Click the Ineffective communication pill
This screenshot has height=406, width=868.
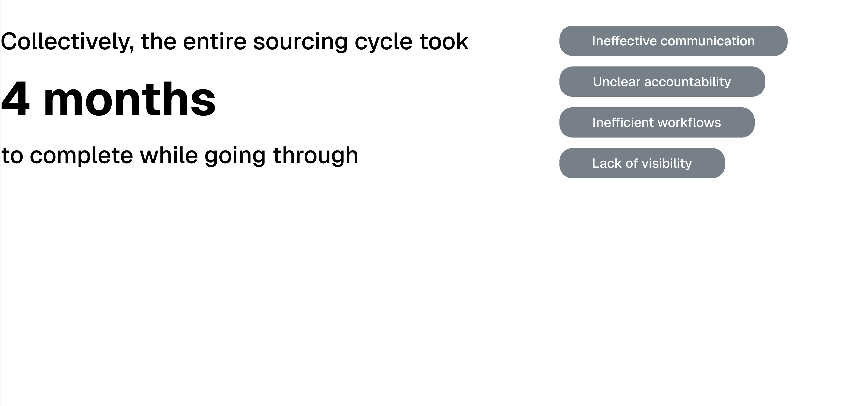[673, 41]
